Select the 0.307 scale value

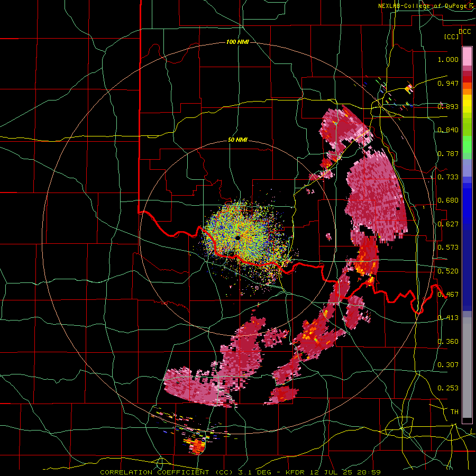448,365
